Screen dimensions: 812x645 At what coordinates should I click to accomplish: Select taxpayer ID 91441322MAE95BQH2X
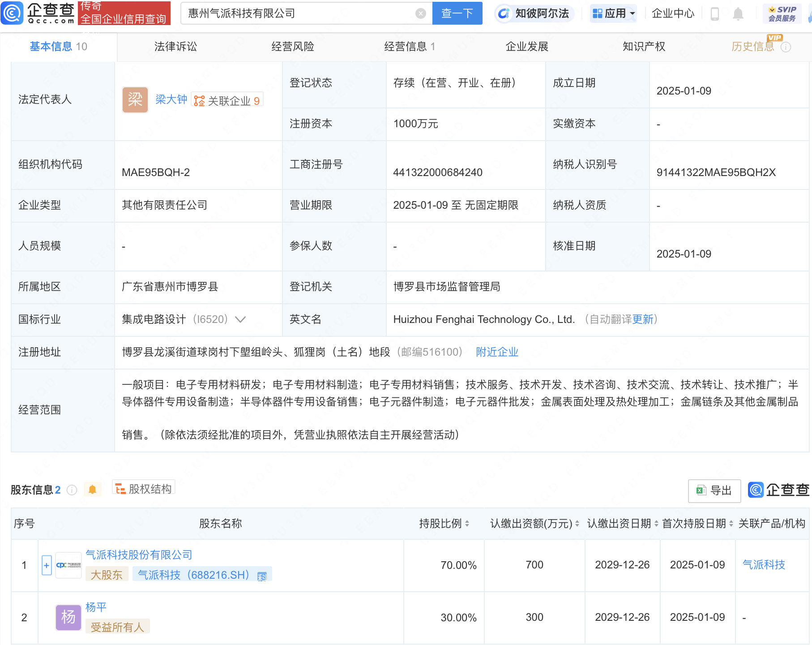716,172
